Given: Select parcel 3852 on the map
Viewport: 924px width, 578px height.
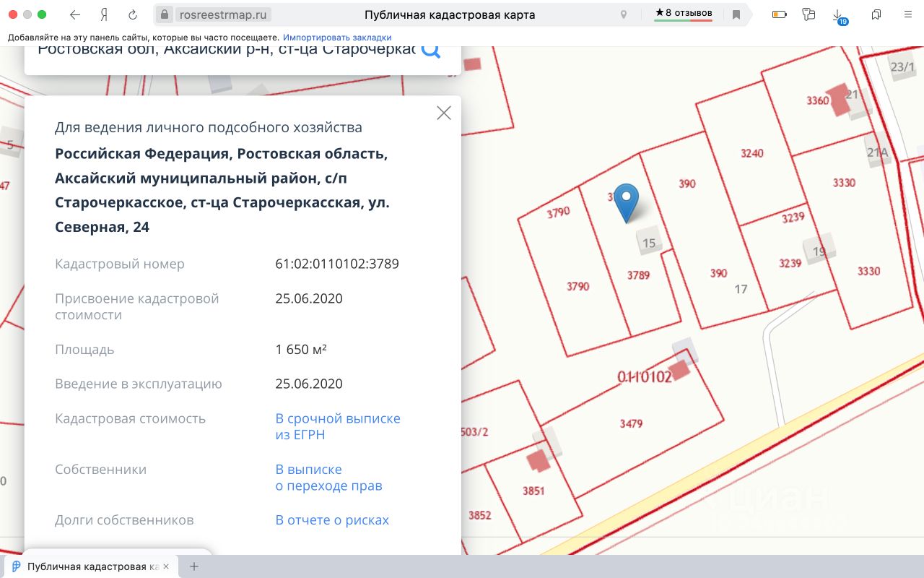Looking at the screenshot, I should click(x=479, y=515).
